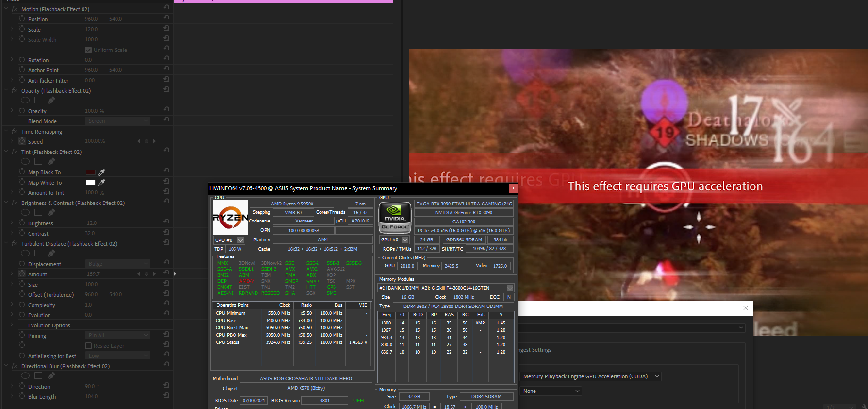The width and height of the screenshot is (868, 409).
Task: Click the Brightness value -12.0
Action: (91, 223)
